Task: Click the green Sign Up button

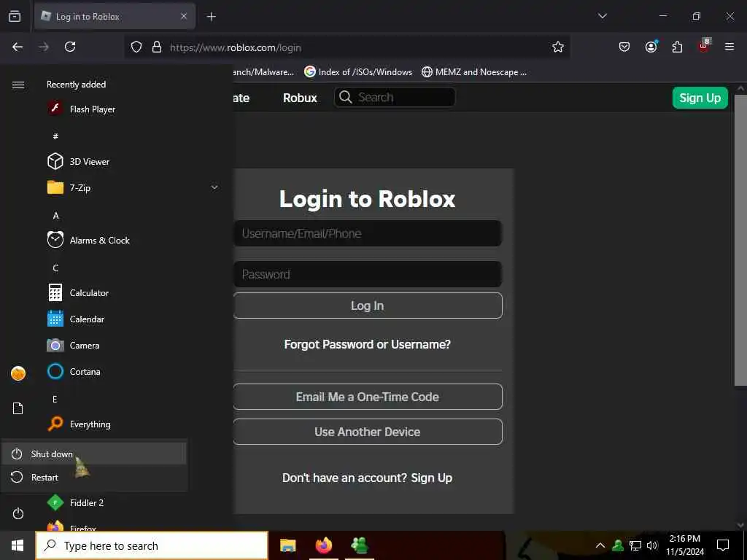Action: (x=700, y=98)
